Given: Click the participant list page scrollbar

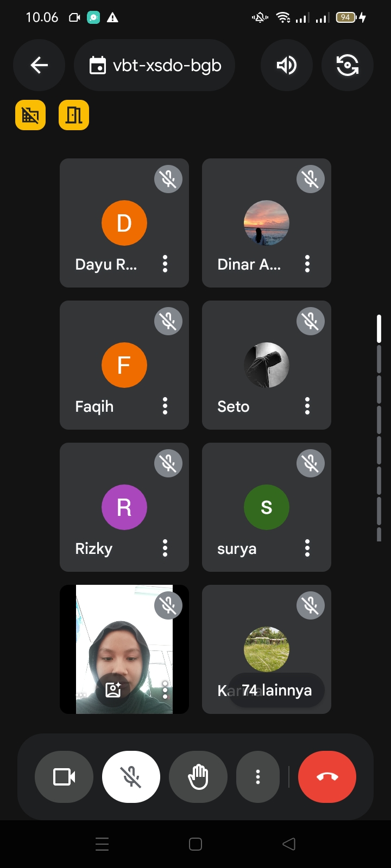Looking at the screenshot, I should (379, 429).
